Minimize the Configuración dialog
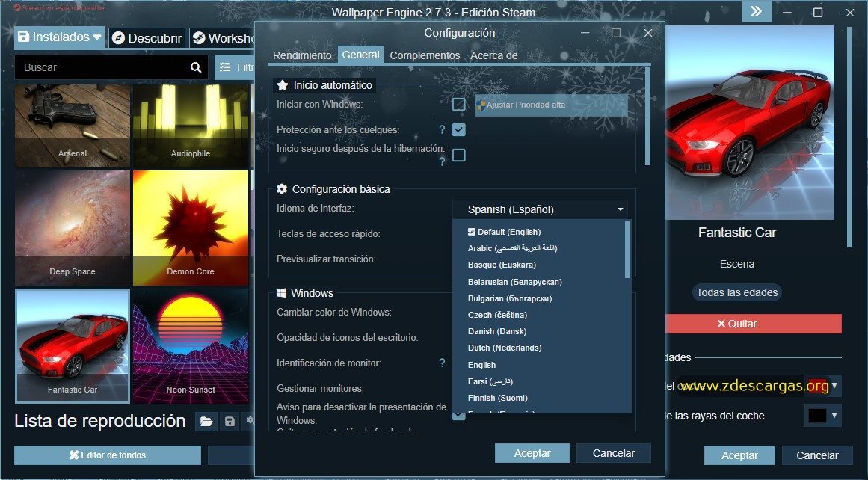The width and height of the screenshot is (868, 480). [x=585, y=33]
